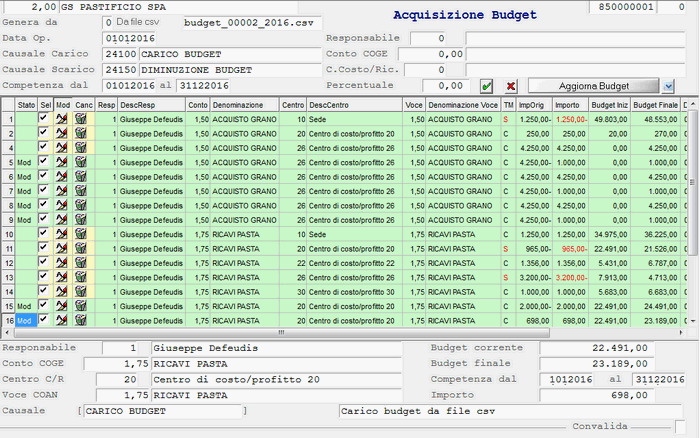
Task: Click the Canc delete icon in row 8
Action: tap(81, 205)
